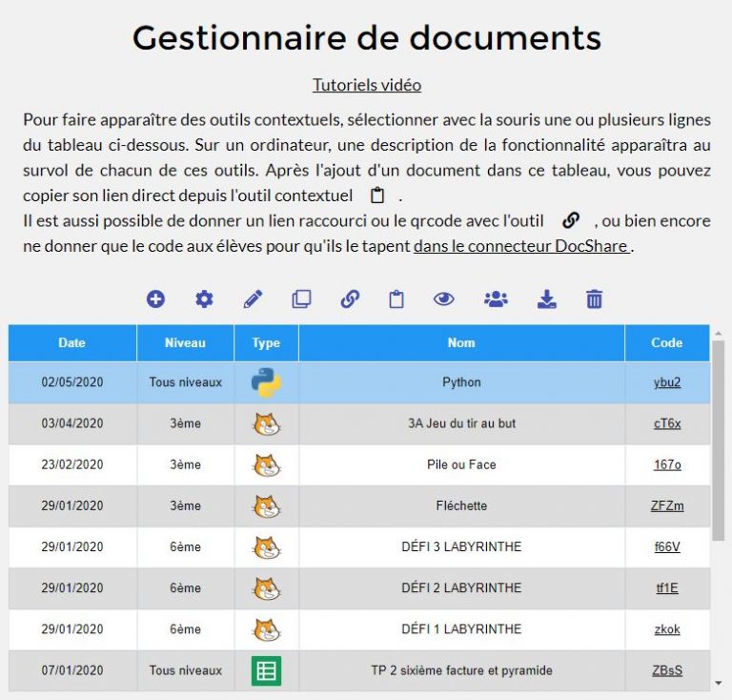Click the pencil edit icon
732x700 pixels.
tap(253, 299)
